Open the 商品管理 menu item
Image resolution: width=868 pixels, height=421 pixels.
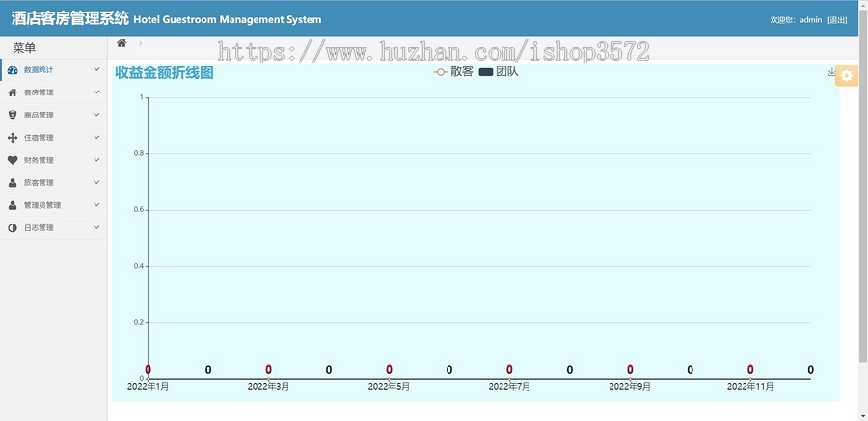pos(54,115)
